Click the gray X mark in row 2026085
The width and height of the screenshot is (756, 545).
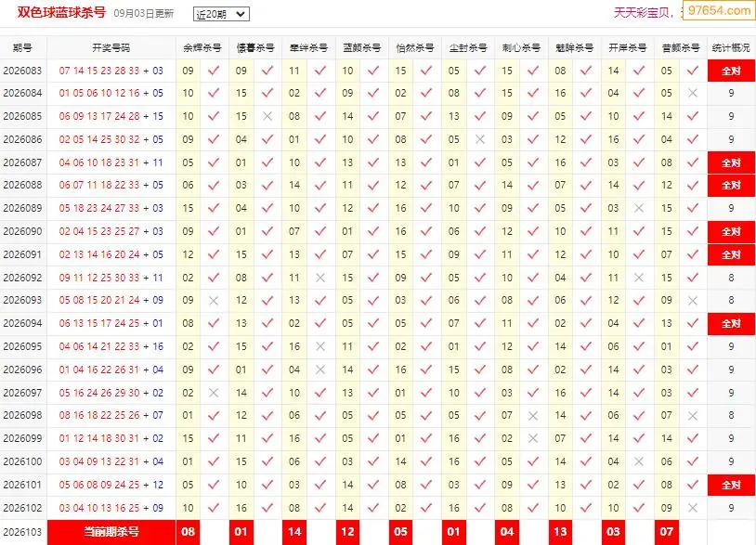click(x=267, y=116)
